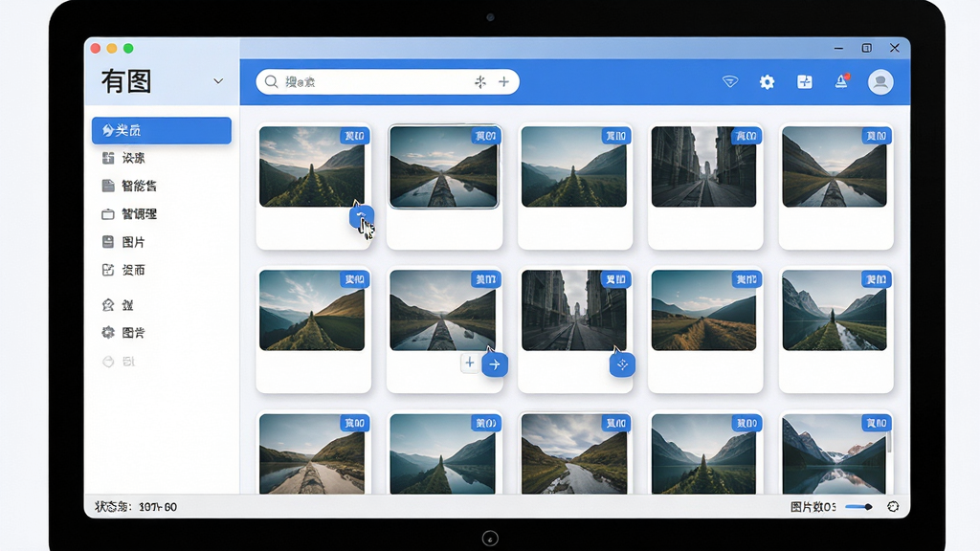Click the sparkle icon inside the search bar
The image size is (980, 551).
point(480,82)
